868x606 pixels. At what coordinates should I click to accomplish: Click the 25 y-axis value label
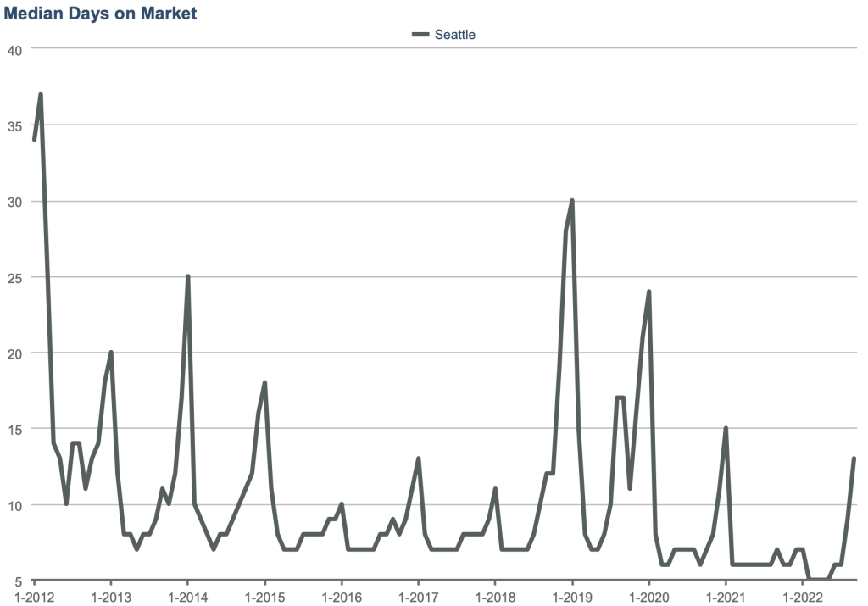(x=14, y=277)
